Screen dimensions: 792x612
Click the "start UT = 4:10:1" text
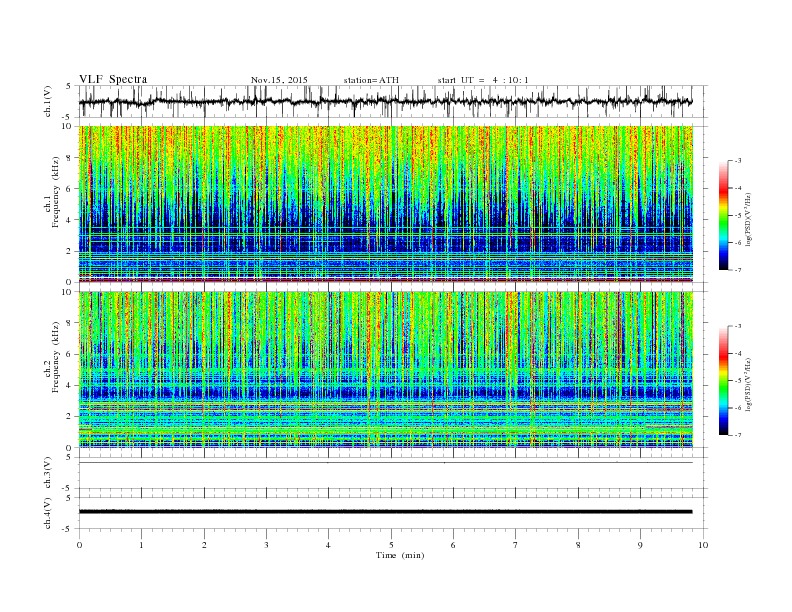(483, 80)
